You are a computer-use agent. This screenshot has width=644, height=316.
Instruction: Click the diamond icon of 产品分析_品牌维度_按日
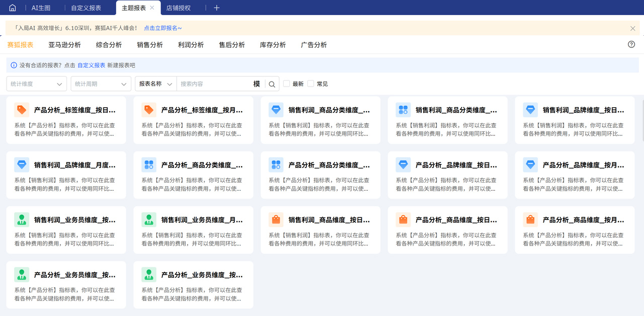click(x=403, y=165)
